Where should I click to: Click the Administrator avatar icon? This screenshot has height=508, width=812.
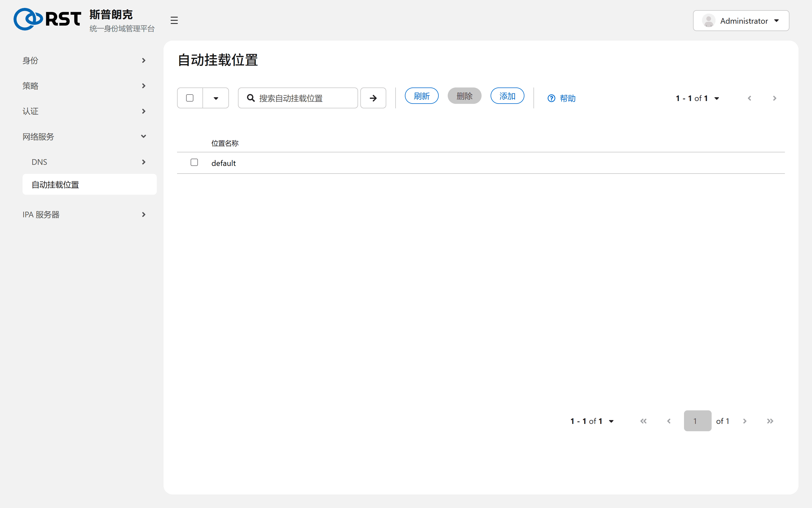coord(709,21)
